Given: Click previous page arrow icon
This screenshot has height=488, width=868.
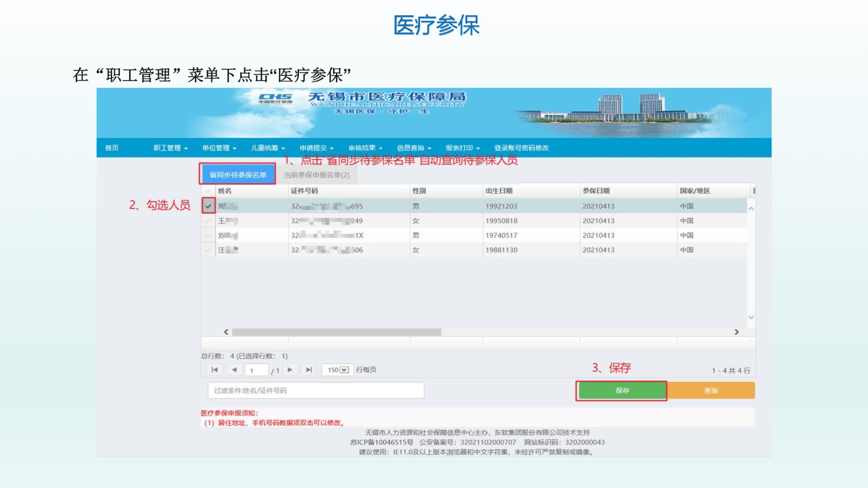Looking at the screenshot, I should 234,370.
